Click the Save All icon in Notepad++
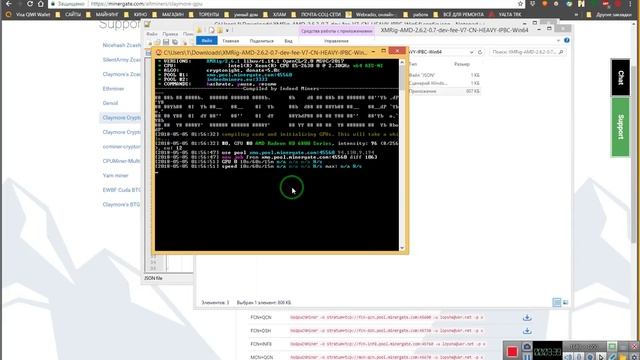Image resolution: width=640 pixels, height=360 pixels. coord(175,42)
